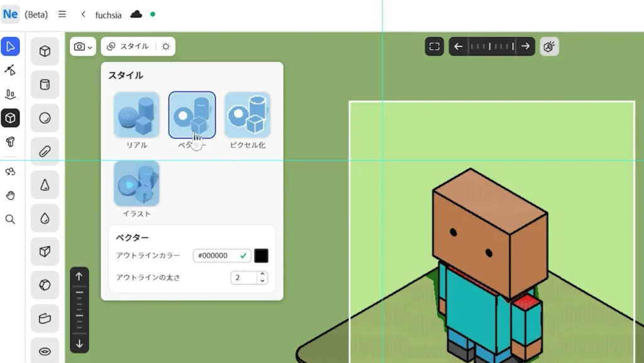Add the droplet shape
Viewport: 644px width, 363px height.
coord(45,218)
